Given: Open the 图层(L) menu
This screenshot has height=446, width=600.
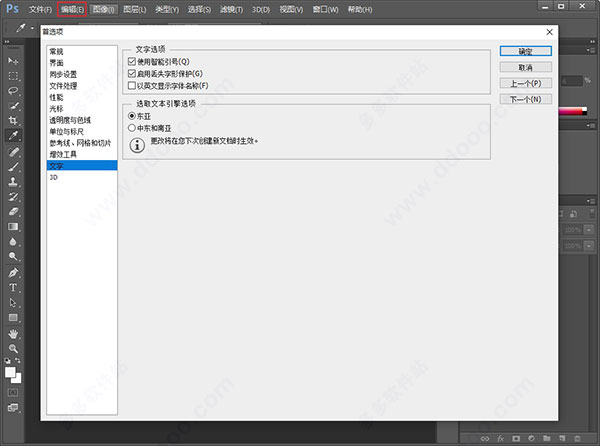Looking at the screenshot, I should pyautogui.click(x=135, y=9).
